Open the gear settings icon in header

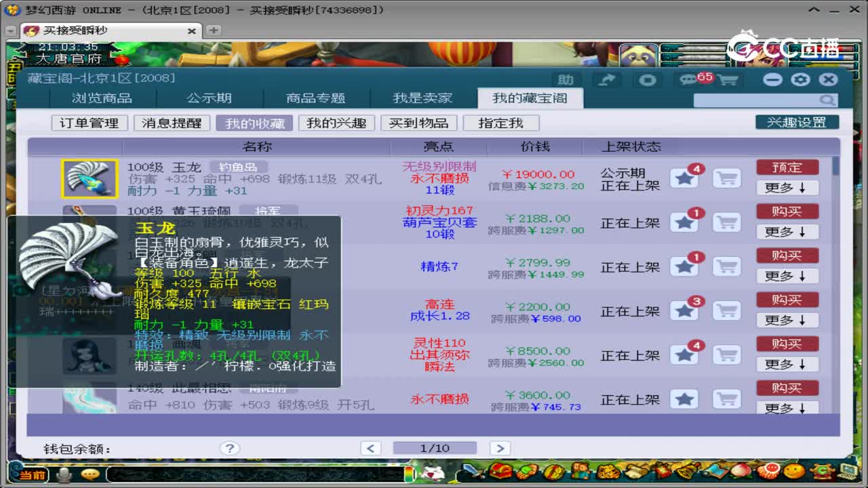tap(801, 79)
